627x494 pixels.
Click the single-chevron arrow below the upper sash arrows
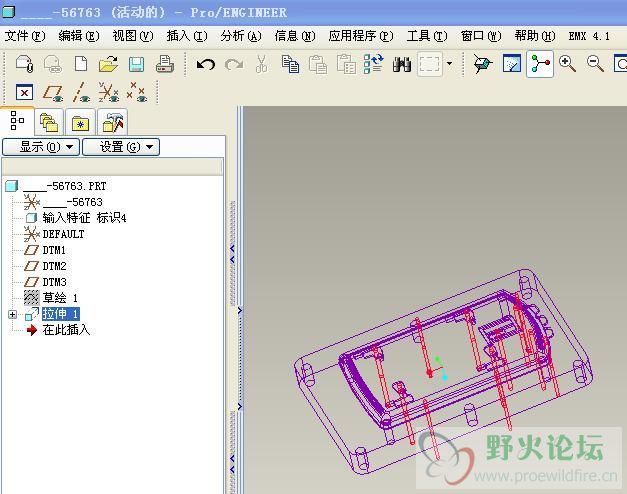click(x=240, y=310)
